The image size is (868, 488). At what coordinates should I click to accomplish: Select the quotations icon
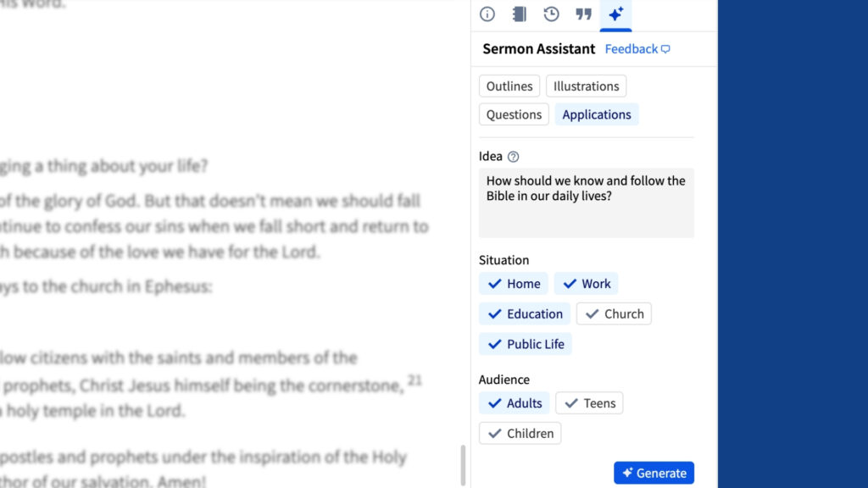point(583,14)
